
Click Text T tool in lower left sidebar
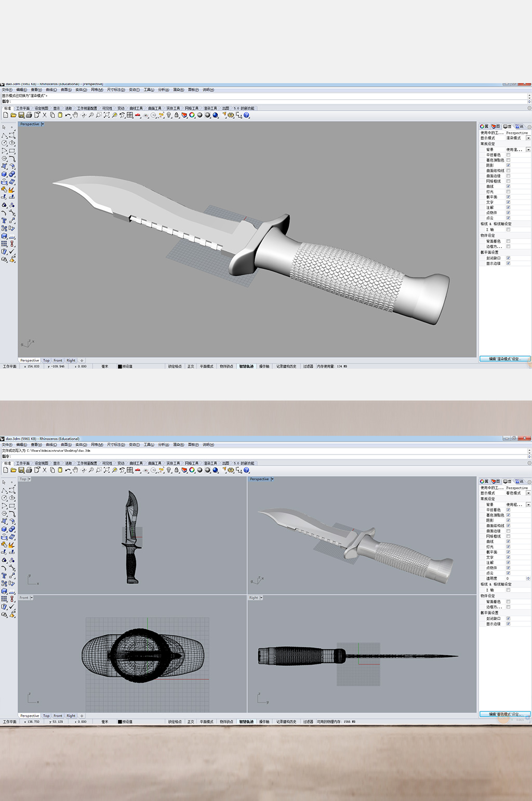coord(4,576)
